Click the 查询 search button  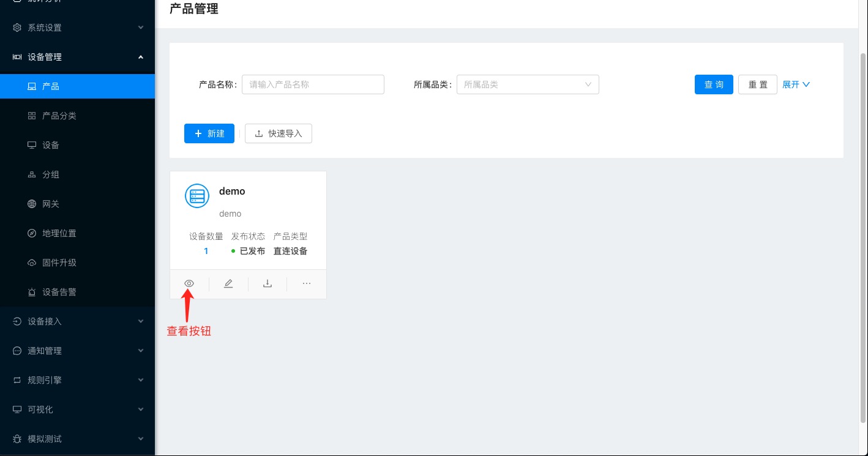point(714,84)
